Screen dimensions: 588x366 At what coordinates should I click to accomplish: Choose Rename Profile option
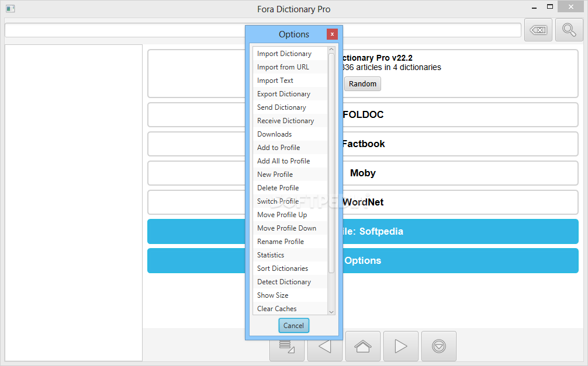[x=290, y=242]
